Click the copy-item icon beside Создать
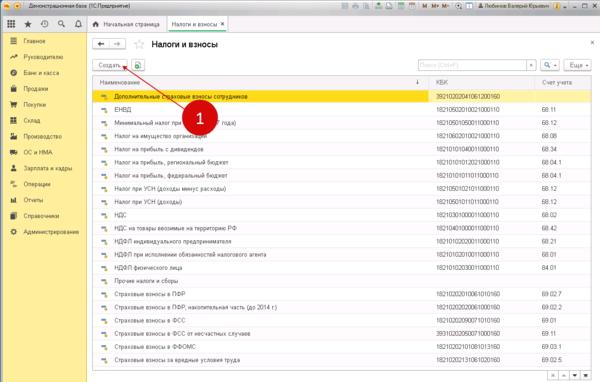The height and width of the screenshot is (382, 600). (x=138, y=65)
